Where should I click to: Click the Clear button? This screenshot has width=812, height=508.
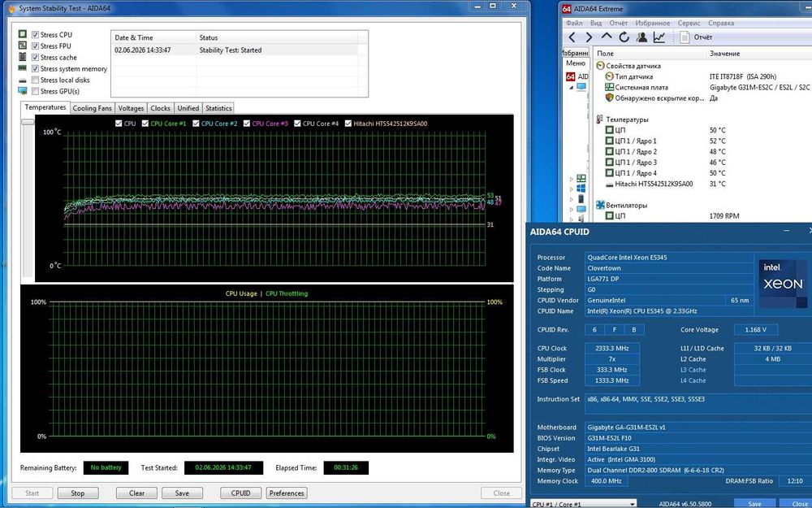136,493
